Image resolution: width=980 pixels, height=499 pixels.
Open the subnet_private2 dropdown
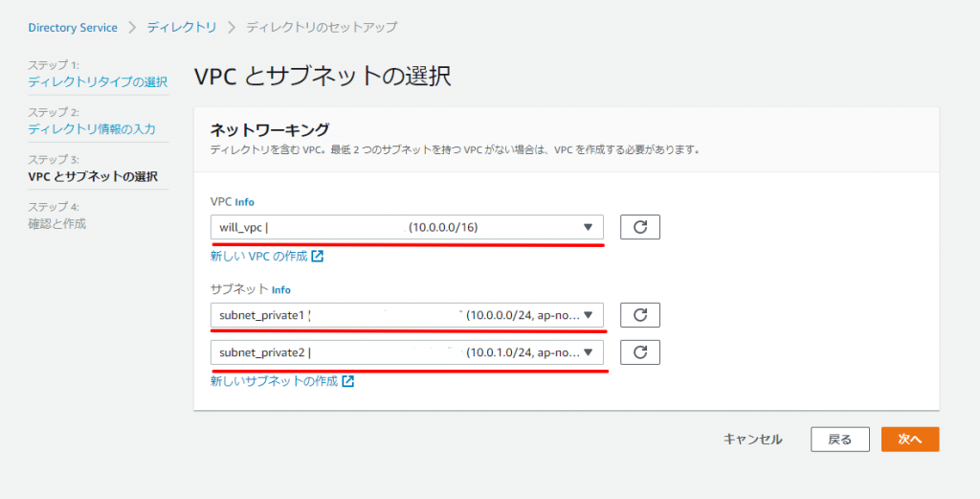(407, 352)
